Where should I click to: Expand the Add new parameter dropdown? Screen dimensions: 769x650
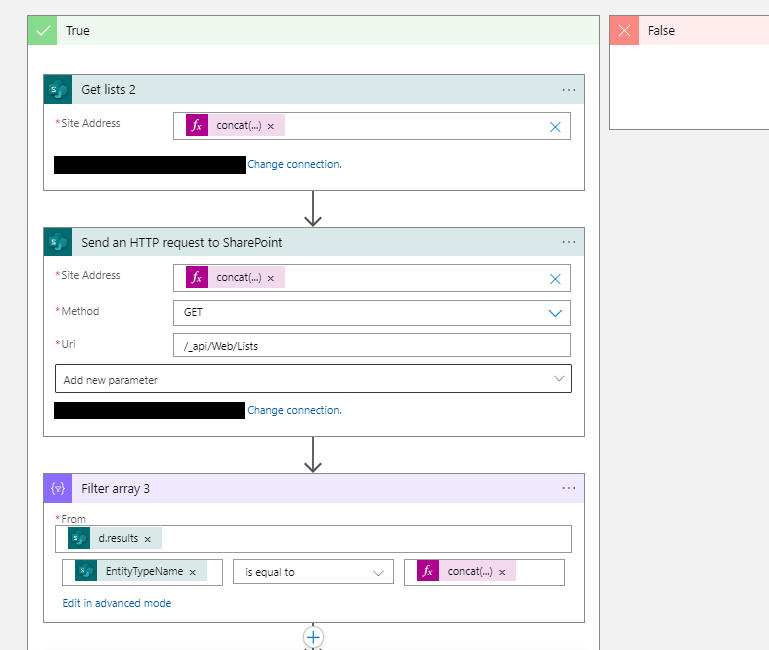click(x=313, y=379)
